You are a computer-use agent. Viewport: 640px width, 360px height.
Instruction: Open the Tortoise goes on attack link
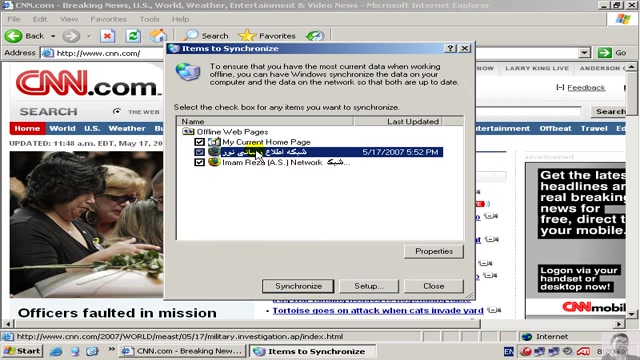point(378,311)
